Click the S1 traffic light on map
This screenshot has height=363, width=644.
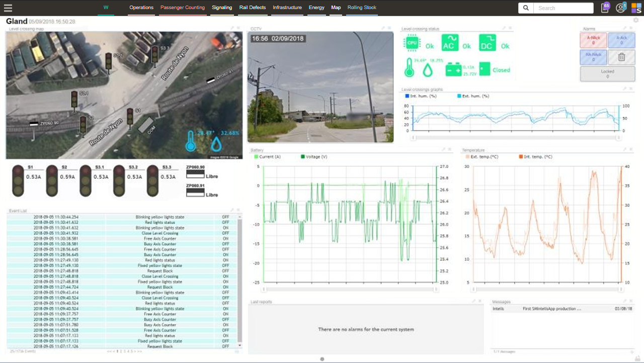(x=130, y=116)
